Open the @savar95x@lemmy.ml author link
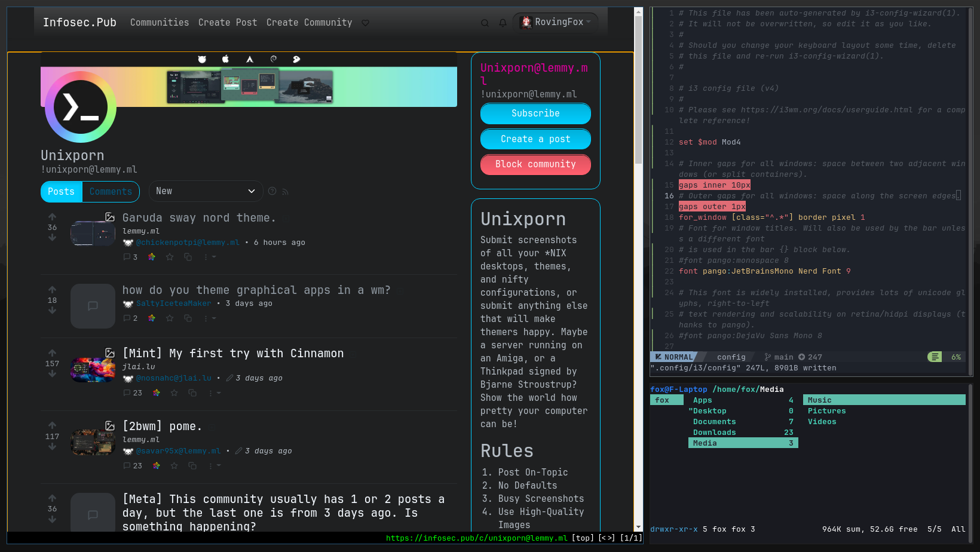 click(x=178, y=451)
